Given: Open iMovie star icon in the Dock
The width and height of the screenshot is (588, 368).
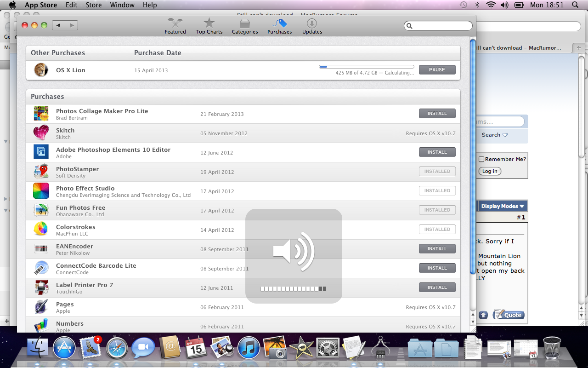Looking at the screenshot, I should coord(302,348).
